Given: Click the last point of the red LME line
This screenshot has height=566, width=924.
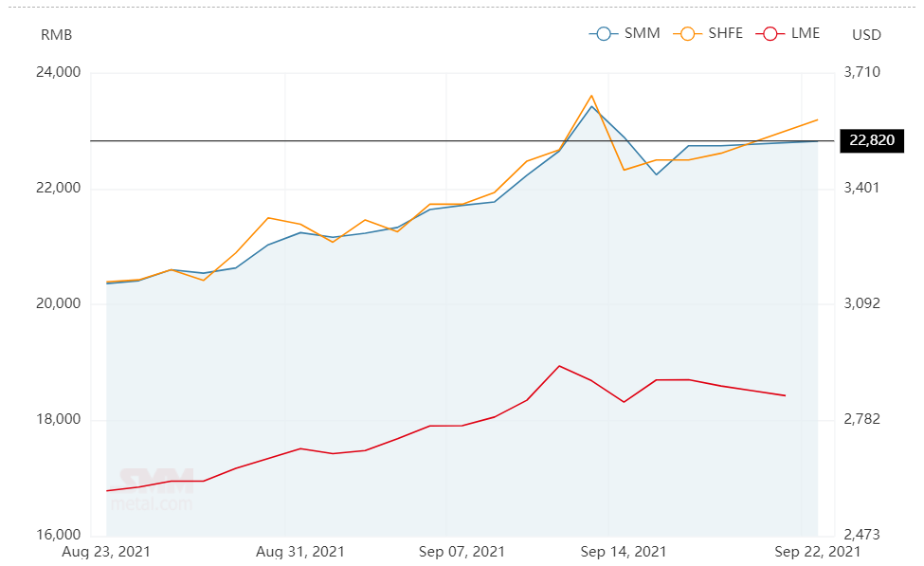Looking at the screenshot, I should (785, 395).
